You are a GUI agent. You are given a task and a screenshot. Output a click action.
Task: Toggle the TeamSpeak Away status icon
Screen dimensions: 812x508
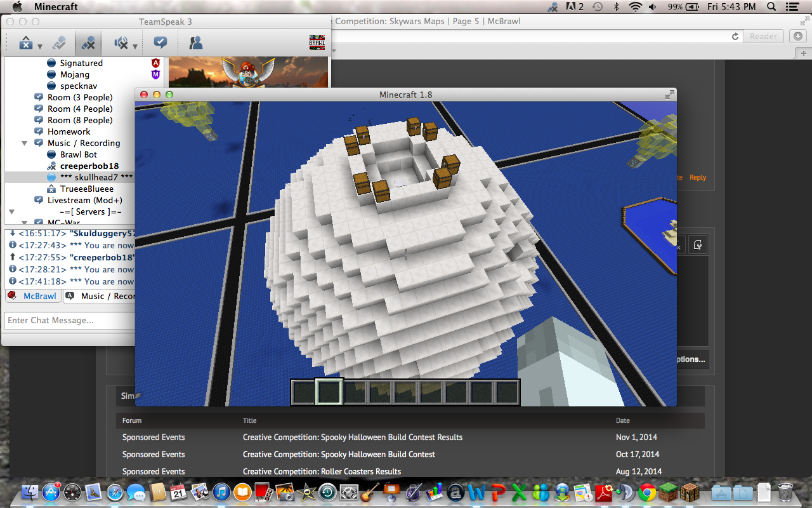tap(25, 43)
